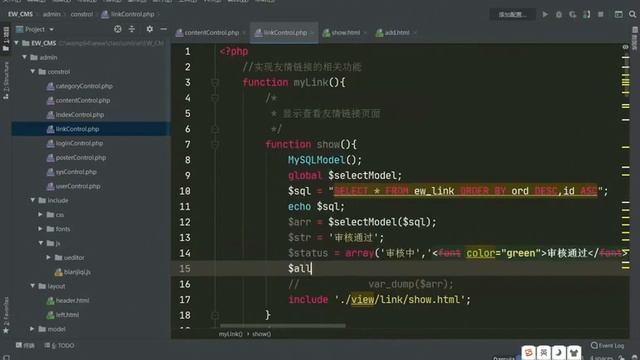Click the shirt skin icon on IME bar
Screen dimensions: 640x360
pyautogui.click(x=574, y=352)
